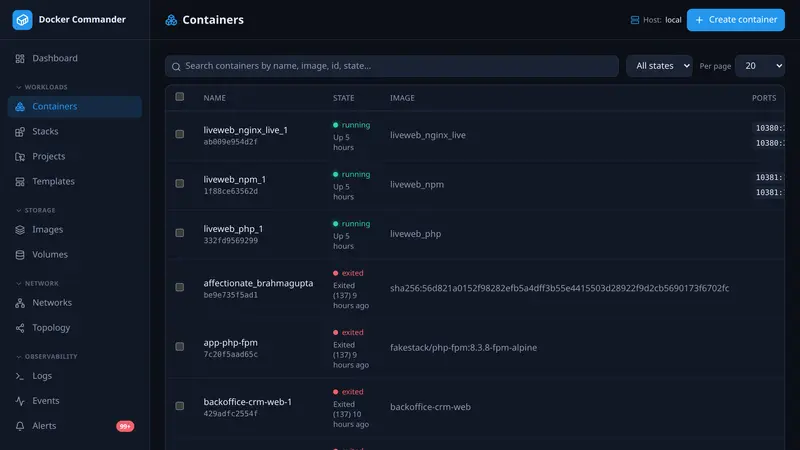Navigate to the Images page
The width and height of the screenshot is (800, 450).
tap(74, 230)
